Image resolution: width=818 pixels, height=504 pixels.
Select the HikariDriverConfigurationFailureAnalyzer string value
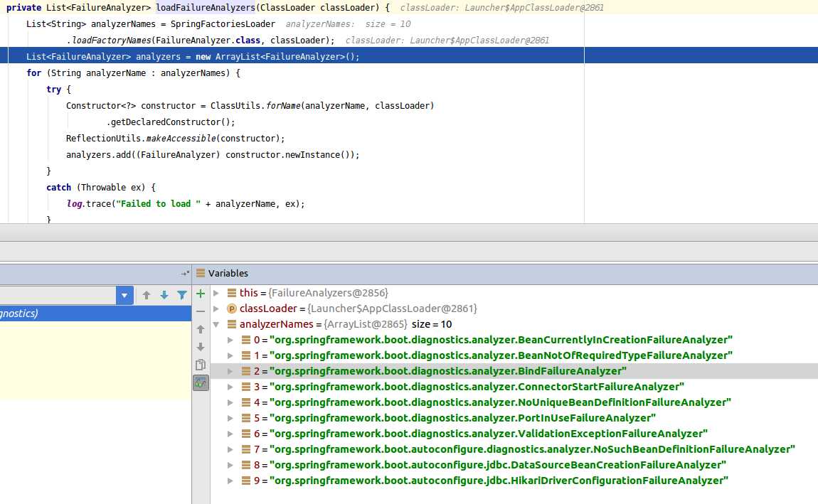click(499, 481)
